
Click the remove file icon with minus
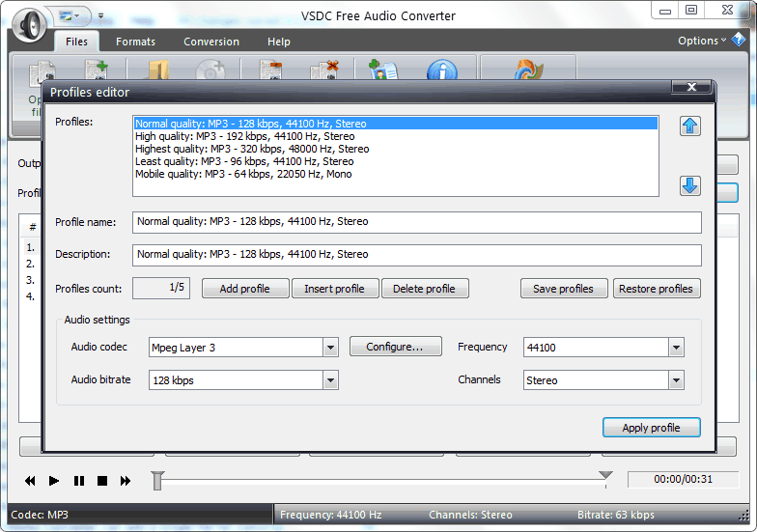pos(270,70)
